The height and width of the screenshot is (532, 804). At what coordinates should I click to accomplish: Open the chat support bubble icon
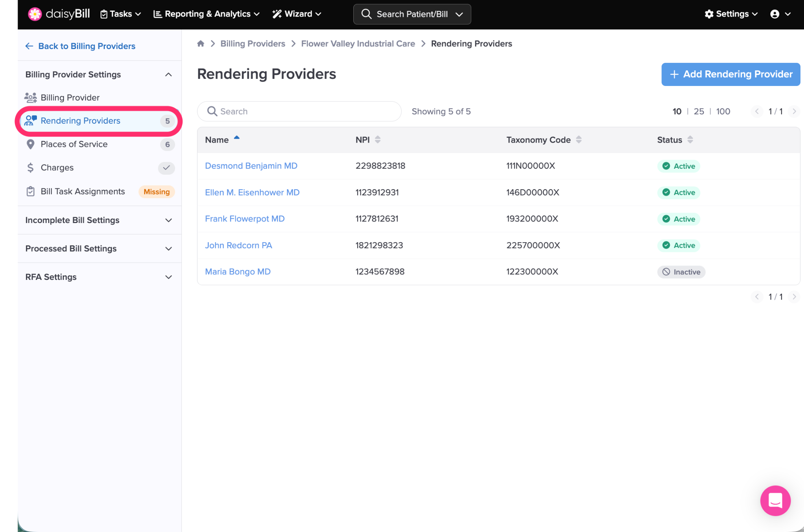[775, 500]
